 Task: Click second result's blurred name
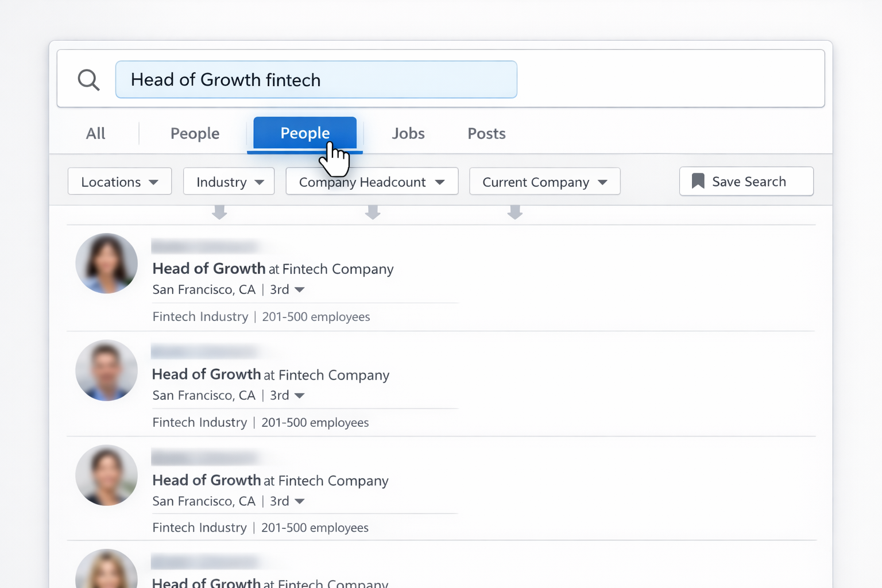206,352
